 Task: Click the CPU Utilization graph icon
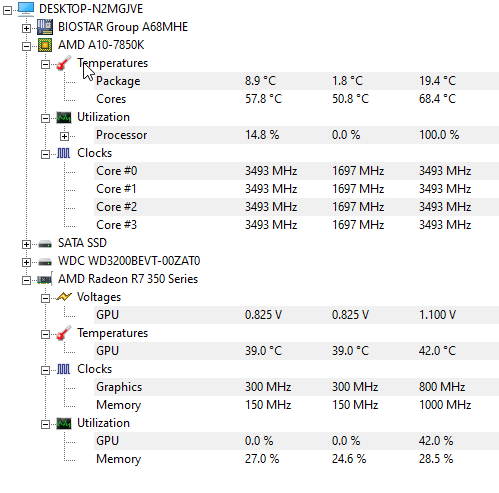coord(64,117)
